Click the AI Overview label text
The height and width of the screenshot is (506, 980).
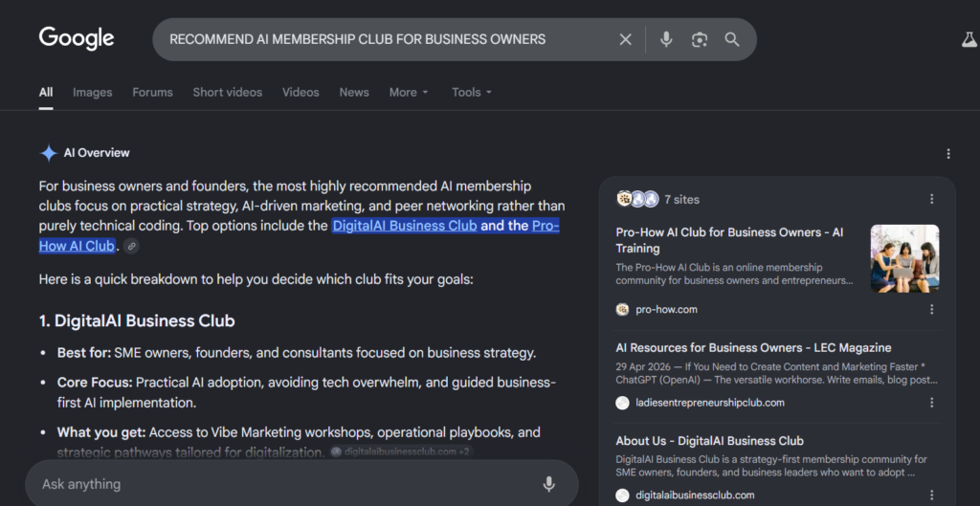pos(97,153)
